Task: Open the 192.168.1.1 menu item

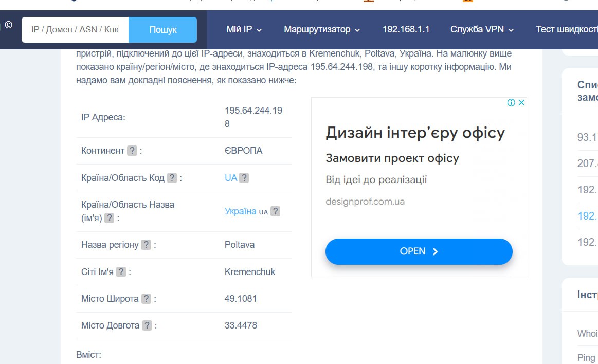Action: 405,29
